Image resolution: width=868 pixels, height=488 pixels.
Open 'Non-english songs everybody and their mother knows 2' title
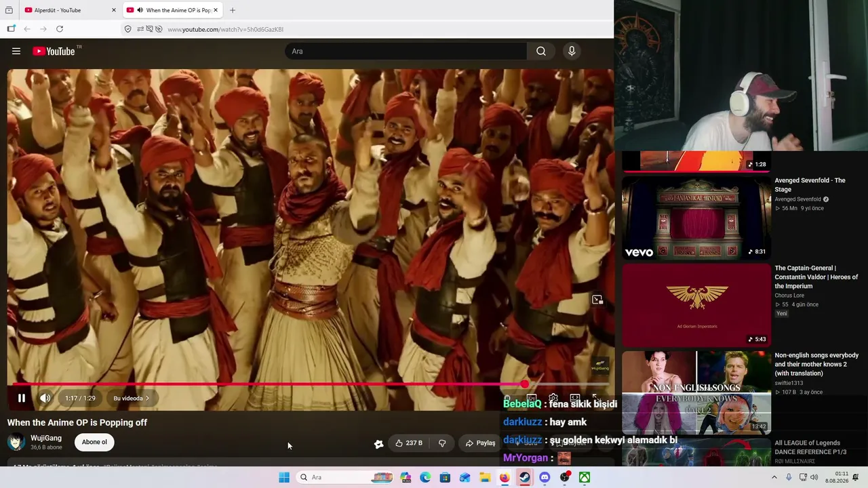[816, 365]
